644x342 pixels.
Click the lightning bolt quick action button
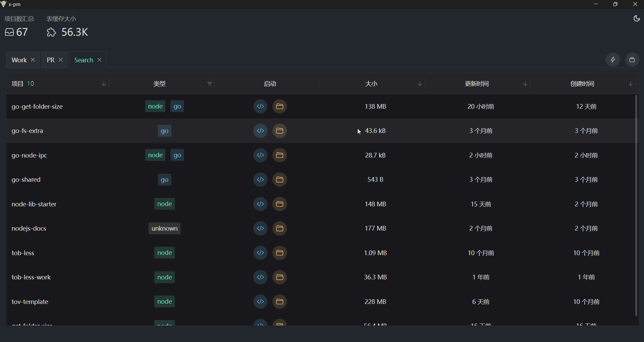tap(613, 60)
